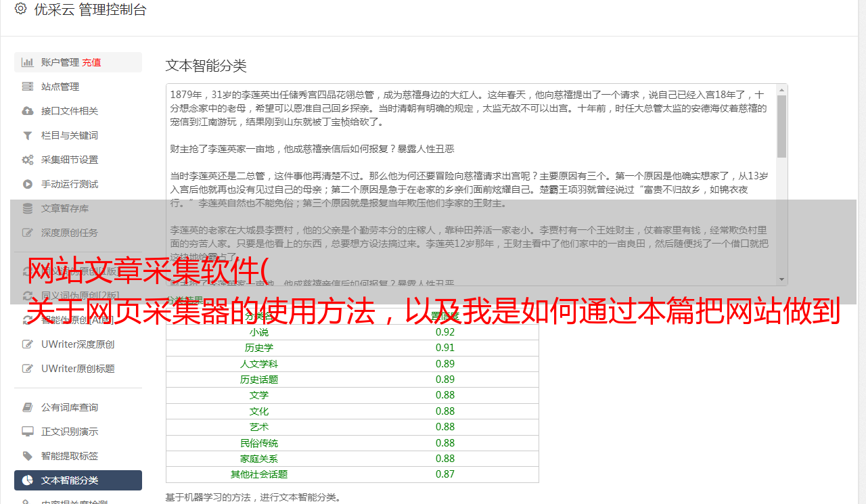Click the 0.92 confidence value

445,332
